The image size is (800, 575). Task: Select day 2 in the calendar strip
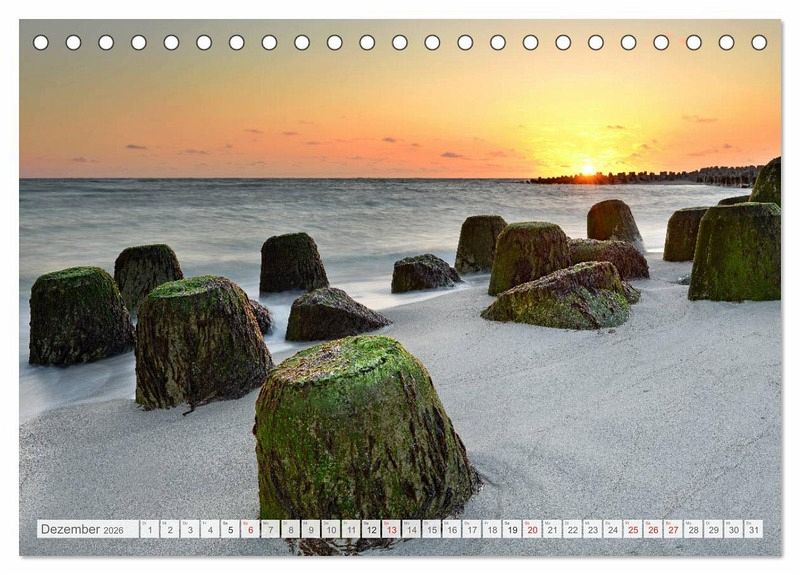(170, 529)
